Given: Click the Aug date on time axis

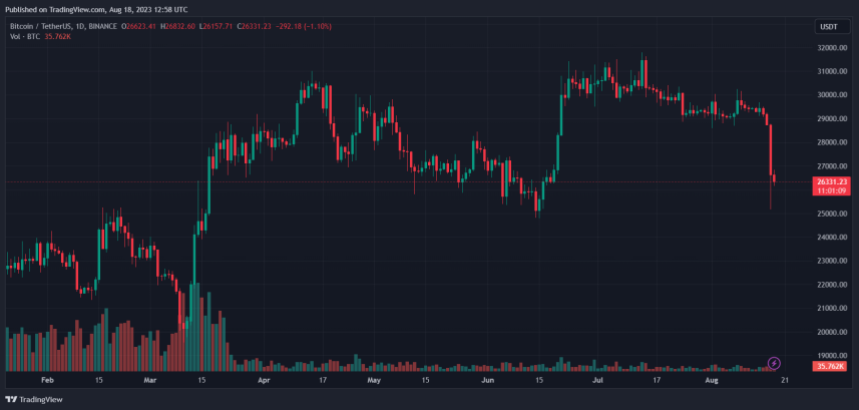Looking at the screenshot, I should (x=712, y=381).
